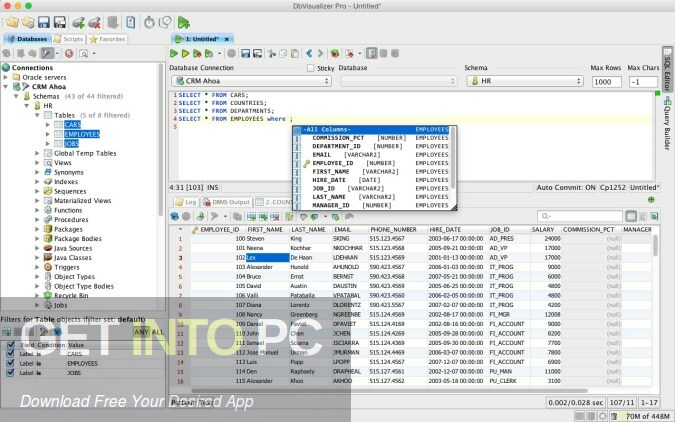Expand the Procedures node
The image size is (675, 422).
(x=37, y=220)
